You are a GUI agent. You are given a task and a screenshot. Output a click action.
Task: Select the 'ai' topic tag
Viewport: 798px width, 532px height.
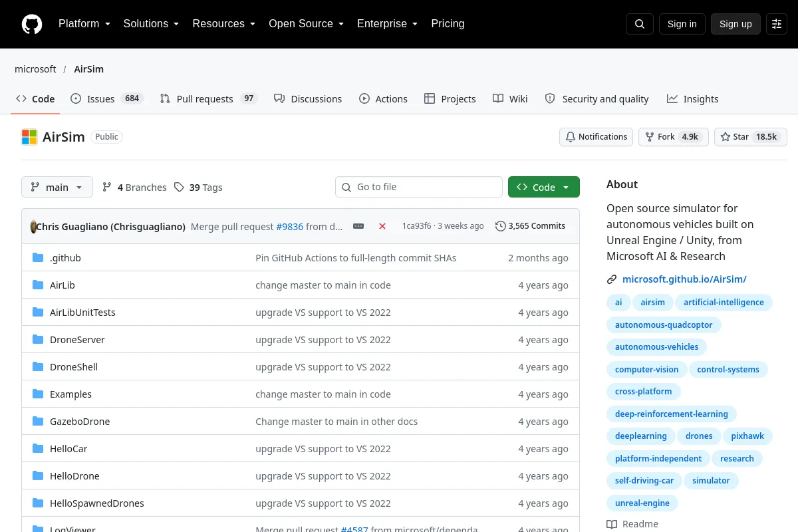click(x=618, y=303)
